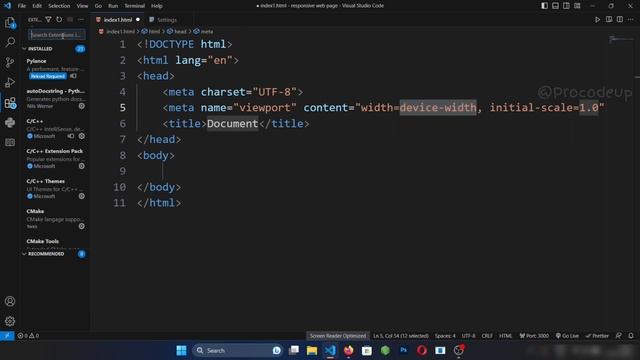This screenshot has width=640, height=360.
Task: Open extensions view more actions menu
Action: pyautogui.click(x=81, y=20)
